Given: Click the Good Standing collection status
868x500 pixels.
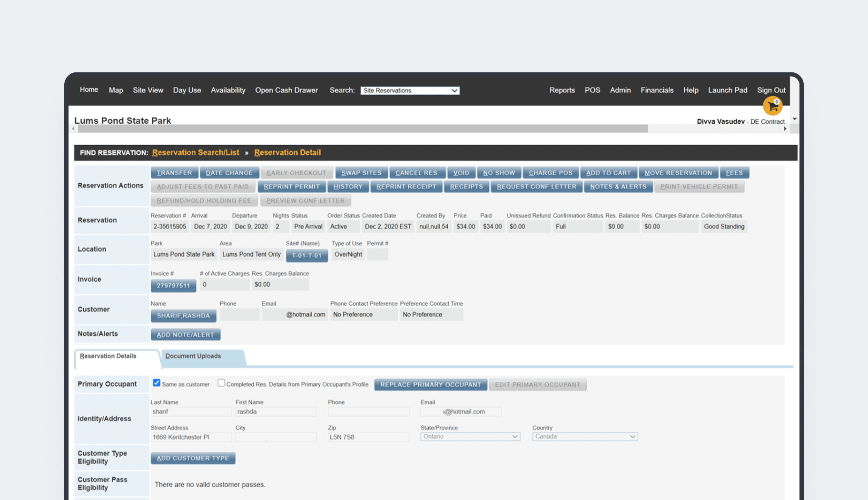Looking at the screenshot, I should pyautogui.click(x=724, y=227).
